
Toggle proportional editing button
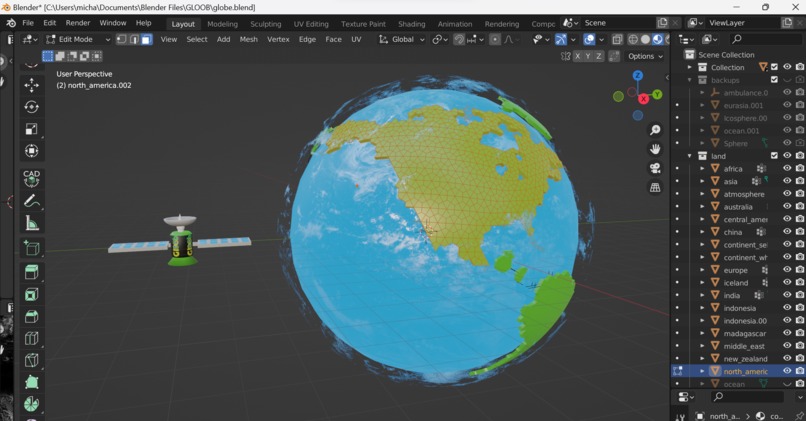(x=494, y=40)
